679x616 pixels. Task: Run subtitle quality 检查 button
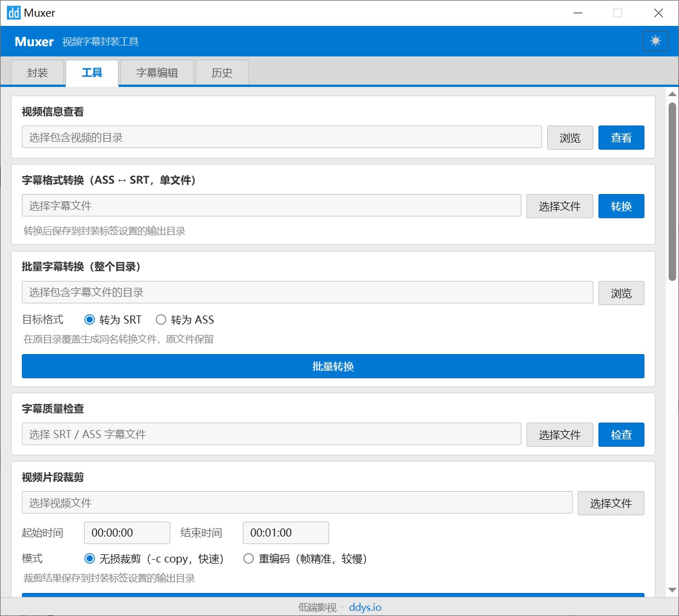(x=621, y=435)
